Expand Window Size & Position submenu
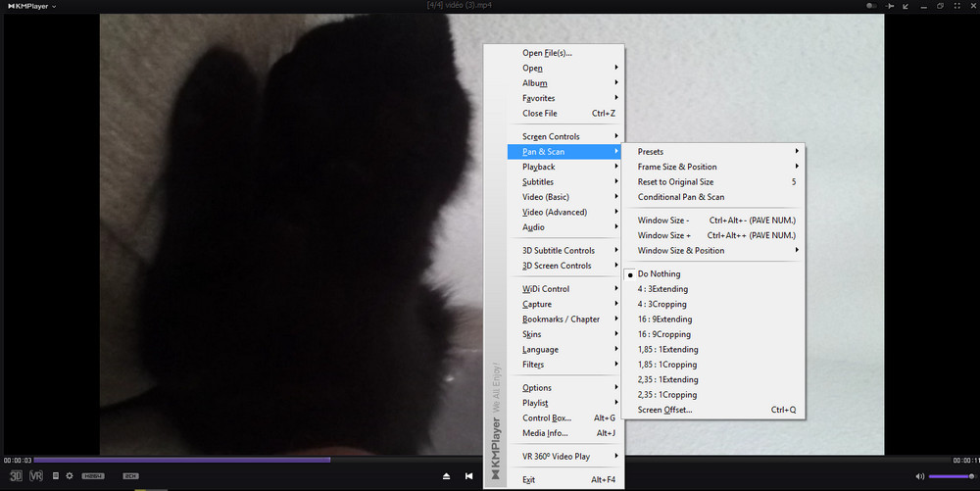The height and width of the screenshot is (491, 980). click(x=713, y=251)
